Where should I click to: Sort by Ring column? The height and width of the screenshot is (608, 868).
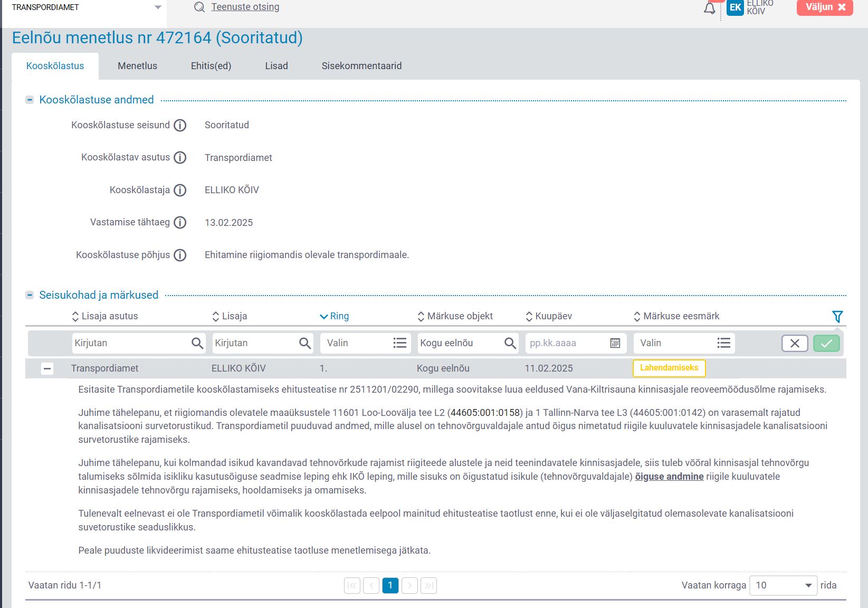pyautogui.click(x=334, y=316)
